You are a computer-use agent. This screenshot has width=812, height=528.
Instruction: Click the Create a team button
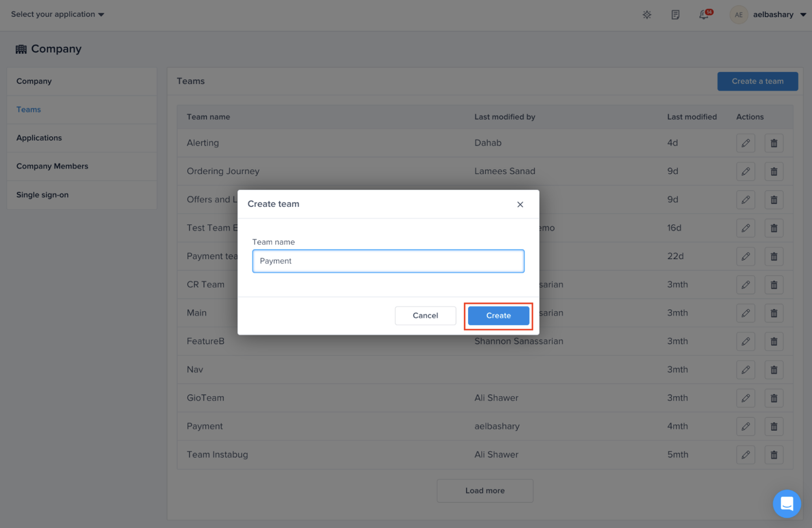757,81
